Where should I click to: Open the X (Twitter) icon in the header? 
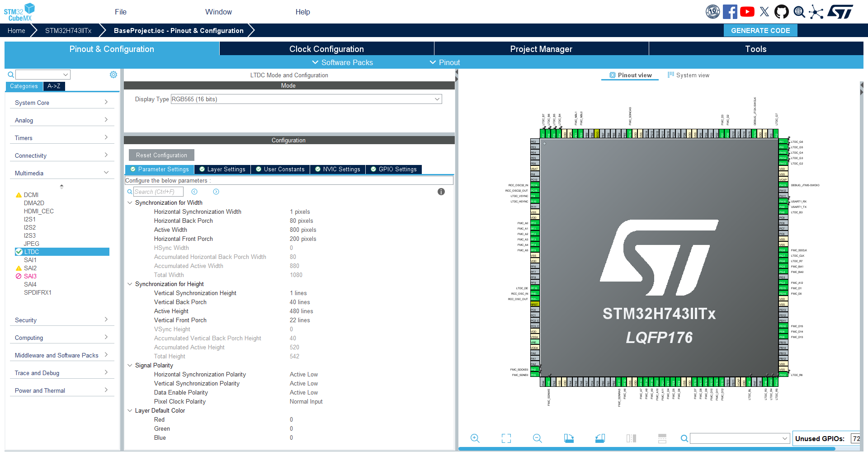point(764,12)
